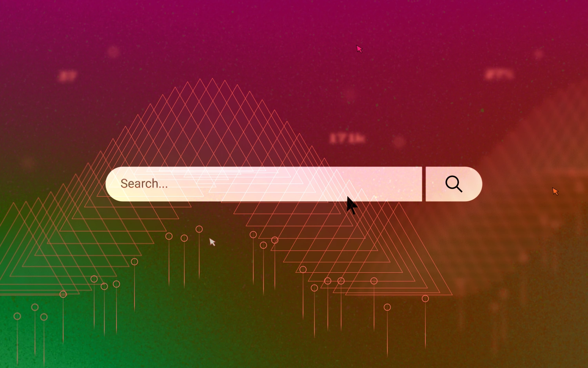Screen dimensions: 588x368
Task: Click the blurred 17.1k label
Action: click(x=347, y=138)
